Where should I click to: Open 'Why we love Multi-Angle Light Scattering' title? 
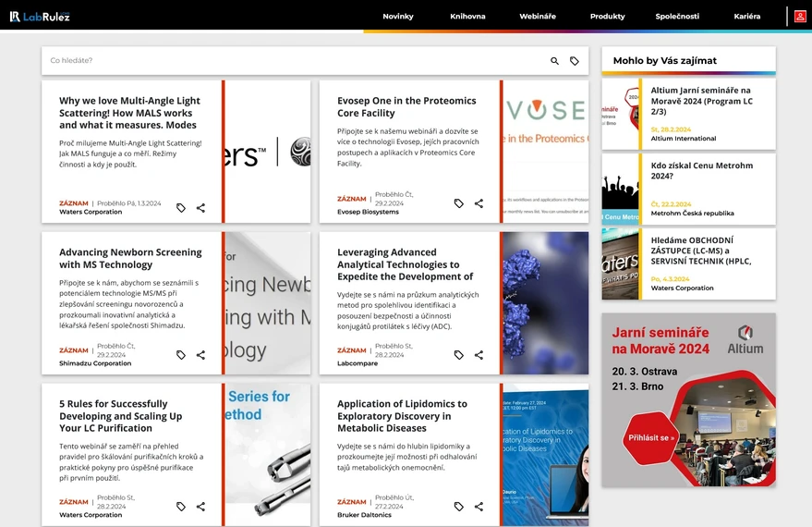coord(129,113)
